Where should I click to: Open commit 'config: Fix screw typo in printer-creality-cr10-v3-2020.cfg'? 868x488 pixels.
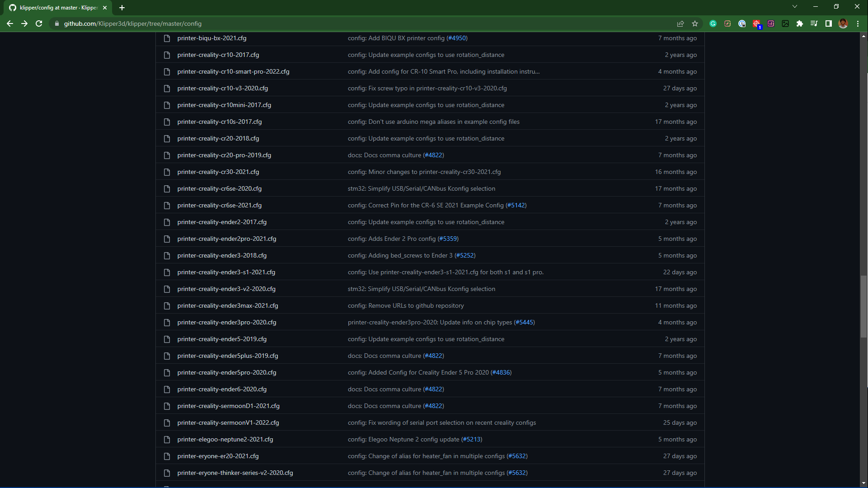(427, 88)
